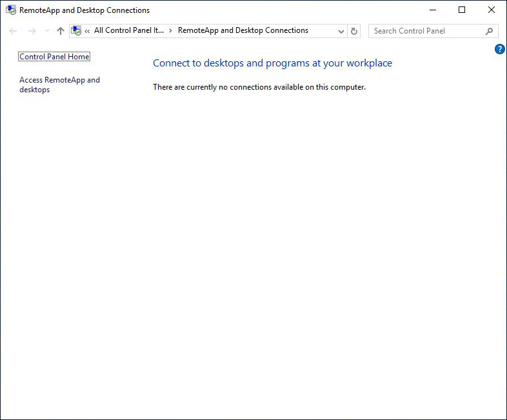507x420 pixels.
Task: Open All Control Panel Items breadcrumb
Action: point(129,30)
